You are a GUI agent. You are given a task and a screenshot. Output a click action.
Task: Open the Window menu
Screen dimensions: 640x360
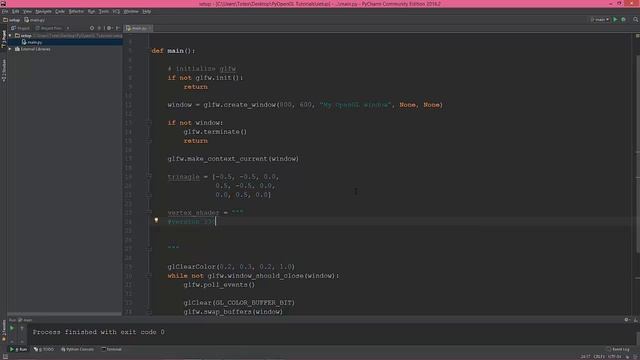coord(131,11)
